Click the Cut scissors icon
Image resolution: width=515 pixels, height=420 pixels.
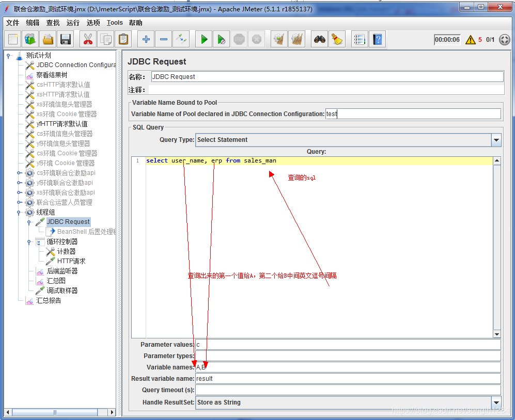[88, 40]
